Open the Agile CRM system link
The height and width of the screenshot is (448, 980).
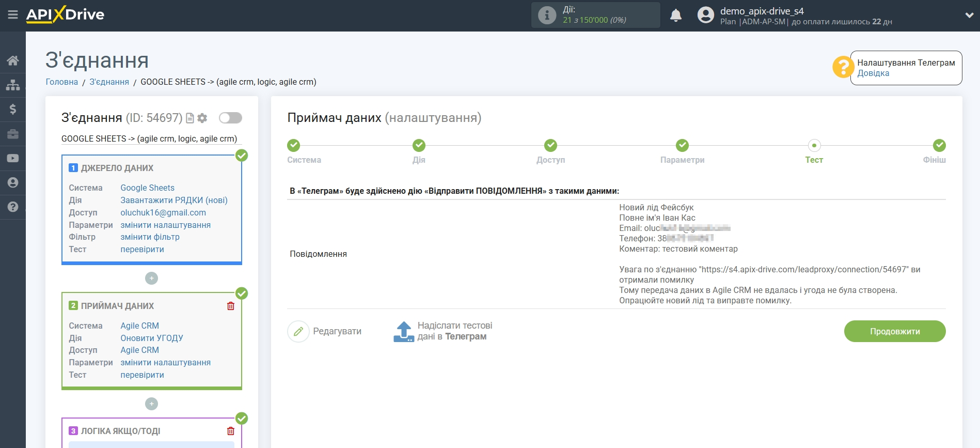(139, 326)
